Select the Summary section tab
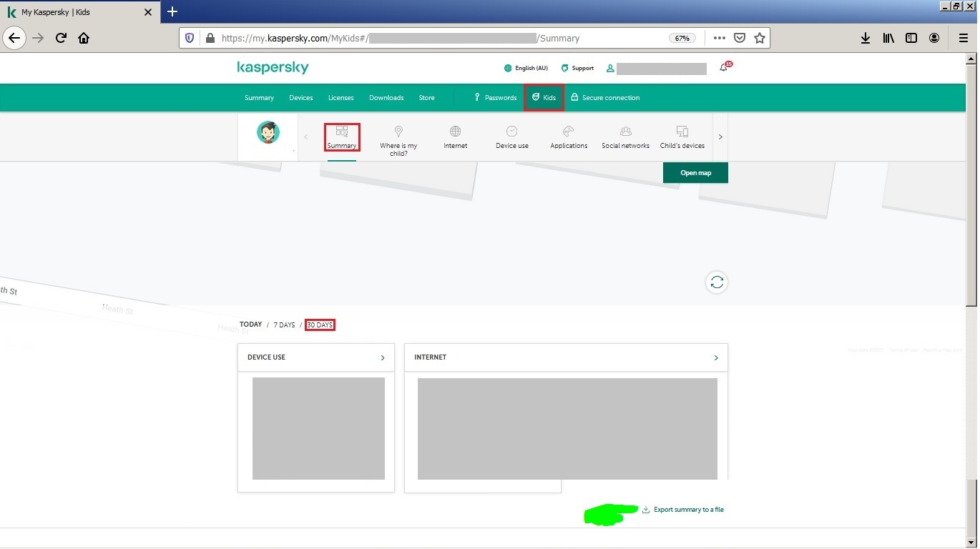Viewport: 980px width, 549px height. (342, 137)
